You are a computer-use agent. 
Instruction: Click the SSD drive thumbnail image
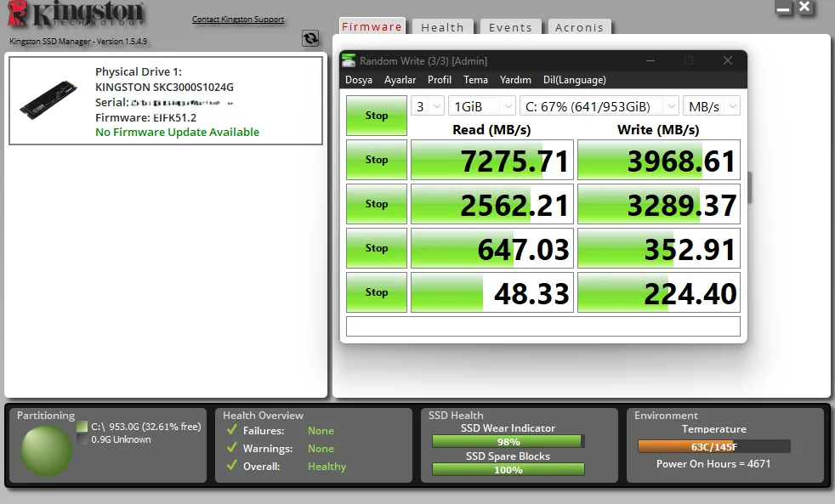48,99
